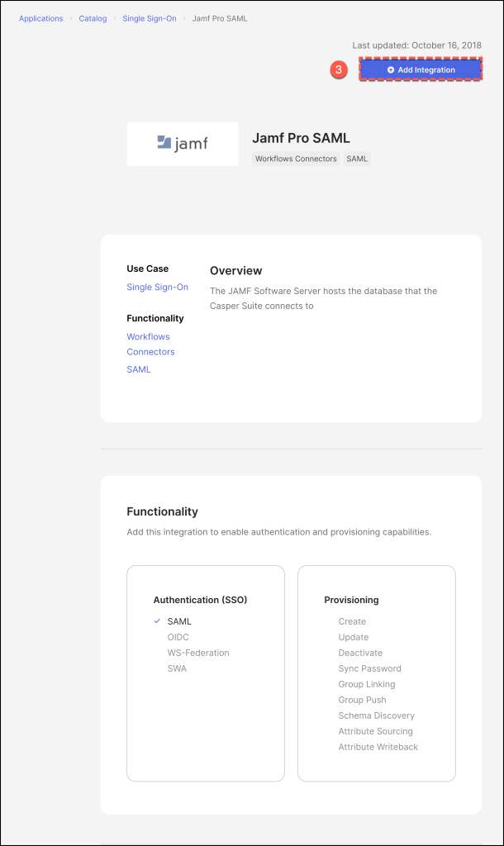Open Single Sign-On use case link
504x846 pixels.
(x=157, y=288)
